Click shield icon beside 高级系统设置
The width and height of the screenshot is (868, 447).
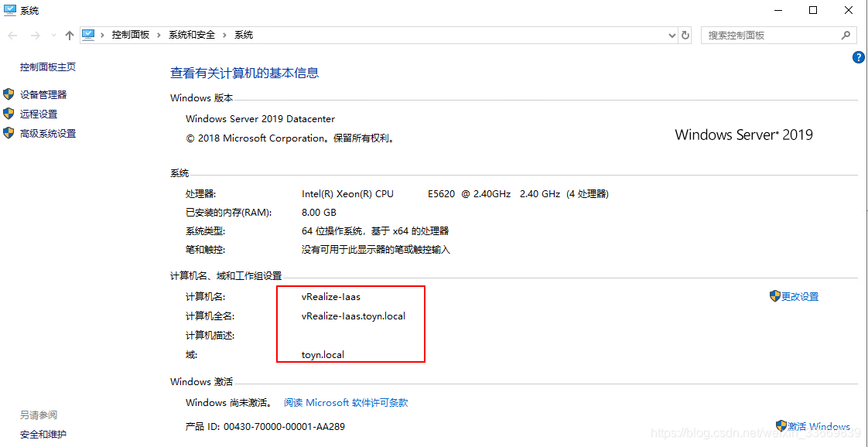pyautogui.click(x=9, y=133)
